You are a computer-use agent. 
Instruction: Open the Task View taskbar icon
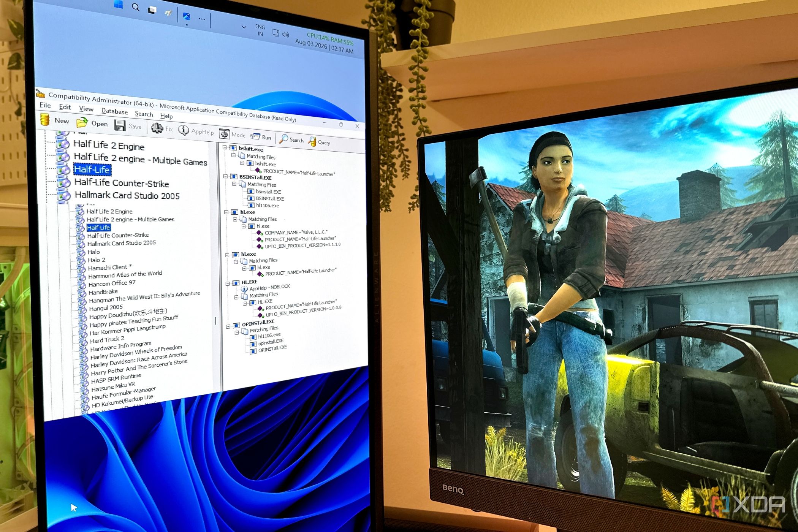[x=152, y=10]
